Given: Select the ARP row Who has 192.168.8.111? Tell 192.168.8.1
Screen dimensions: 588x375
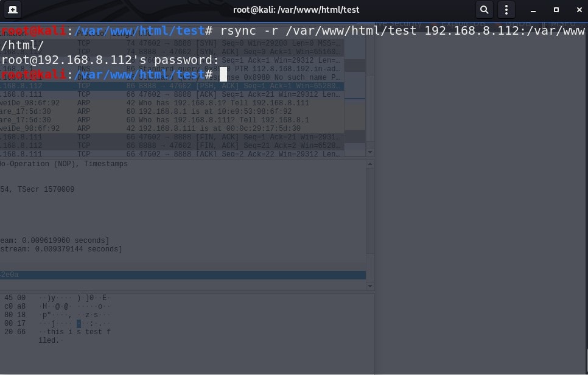Looking at the screenshot, I should (x=172, y=120).
